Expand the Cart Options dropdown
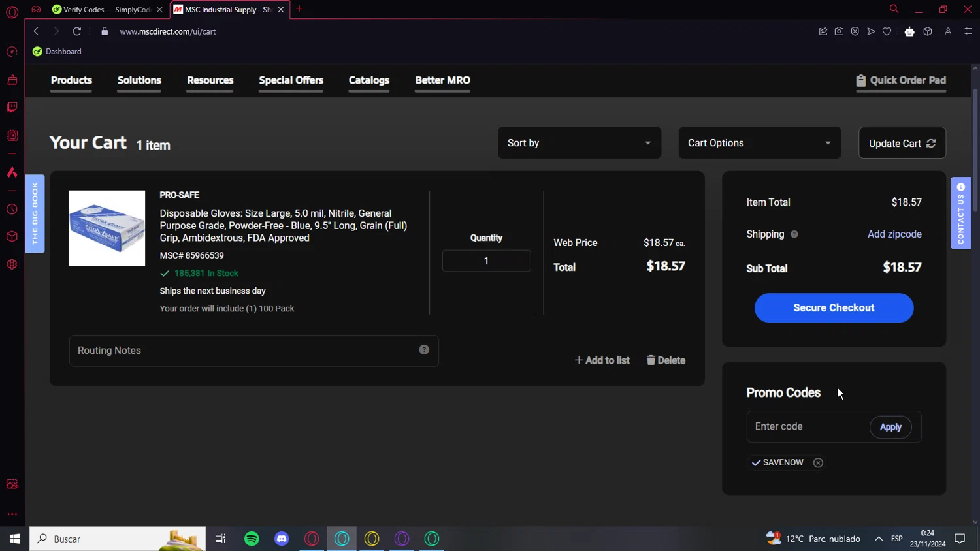Image resolution: width=980 pixels, height=551 pixels. pyautogui.click(x=760, y=143)
